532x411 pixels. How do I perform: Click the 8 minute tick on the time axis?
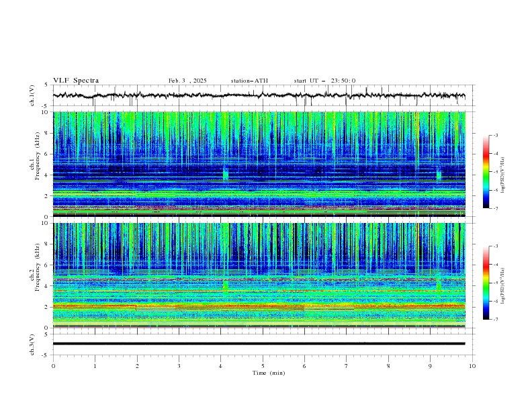(388, 366)
